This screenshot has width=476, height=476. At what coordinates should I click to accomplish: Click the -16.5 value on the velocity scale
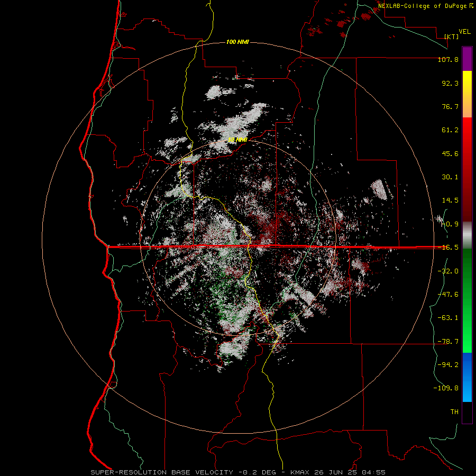[448, 248]
